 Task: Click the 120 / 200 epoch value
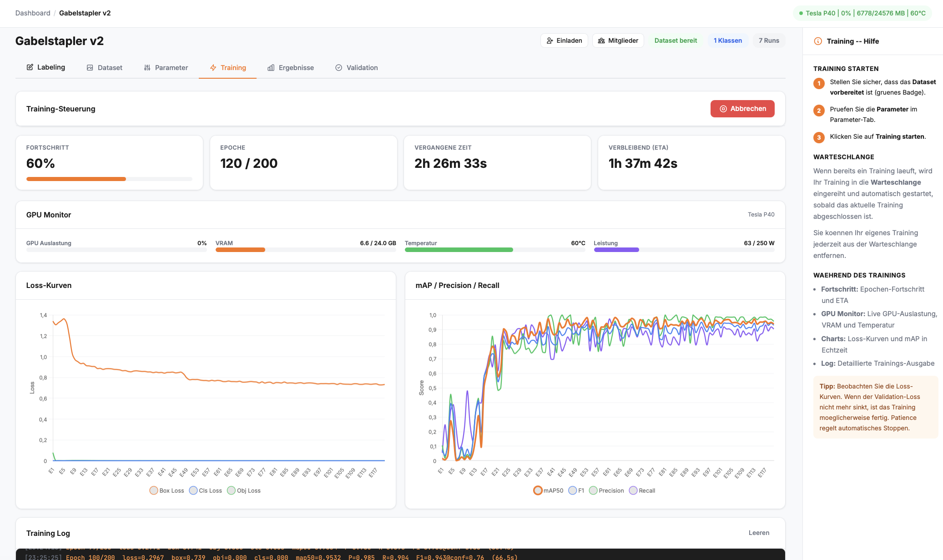pos(249,163)
